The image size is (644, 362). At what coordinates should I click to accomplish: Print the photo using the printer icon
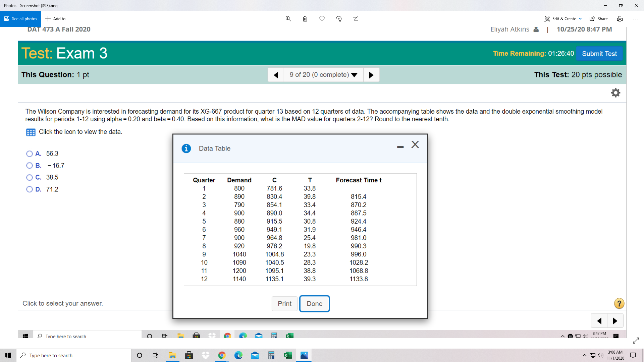tap(620, 19)
